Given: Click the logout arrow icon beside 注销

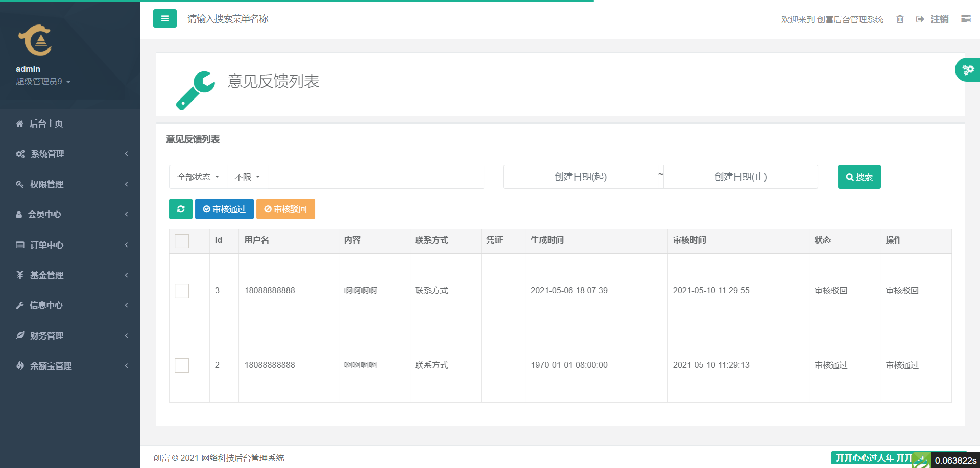Looking at the screenshot, I should click(x=920, y=19).
